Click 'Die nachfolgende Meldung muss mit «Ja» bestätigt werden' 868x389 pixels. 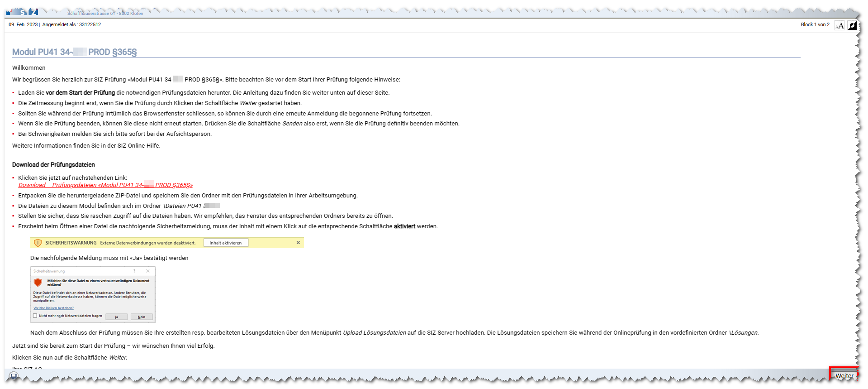tap(109, 258)
